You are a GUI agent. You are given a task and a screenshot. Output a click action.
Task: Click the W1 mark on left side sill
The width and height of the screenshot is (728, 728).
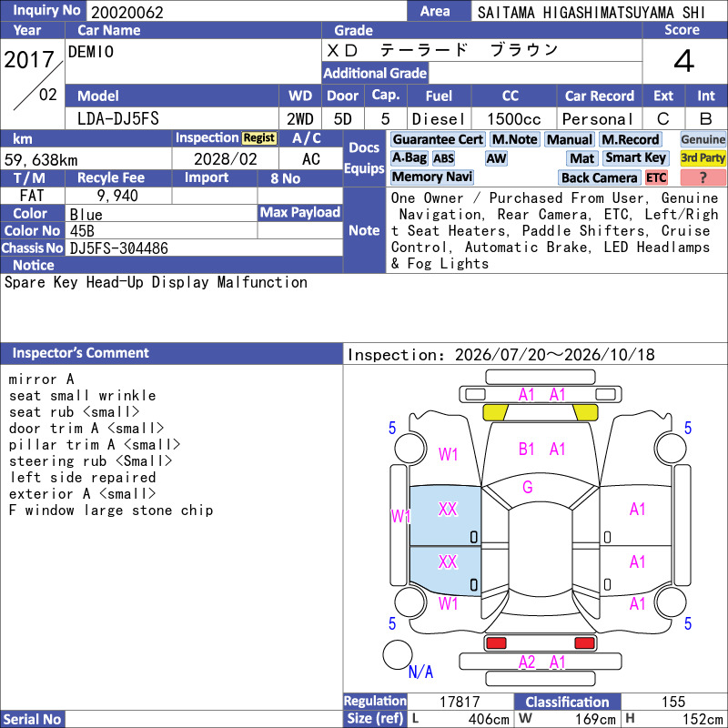pos(400,516)
